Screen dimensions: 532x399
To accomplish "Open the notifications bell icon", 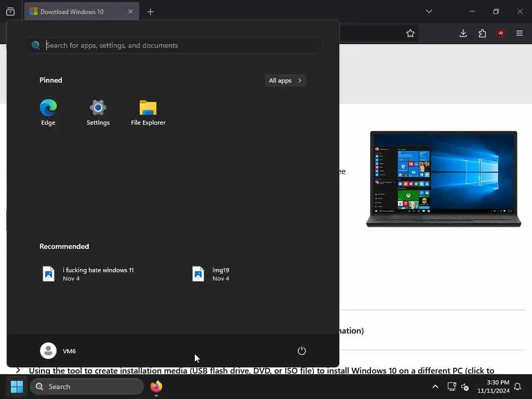I will pos(518,387).
